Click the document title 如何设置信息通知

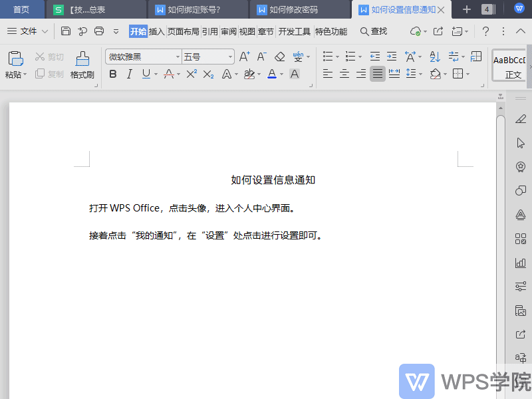click(x=273, y=180)
